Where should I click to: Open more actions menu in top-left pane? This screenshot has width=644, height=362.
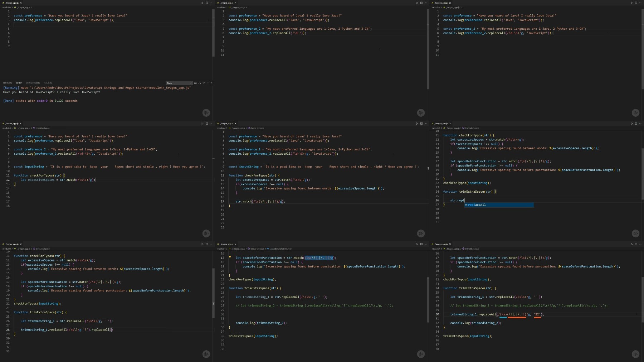211,3
